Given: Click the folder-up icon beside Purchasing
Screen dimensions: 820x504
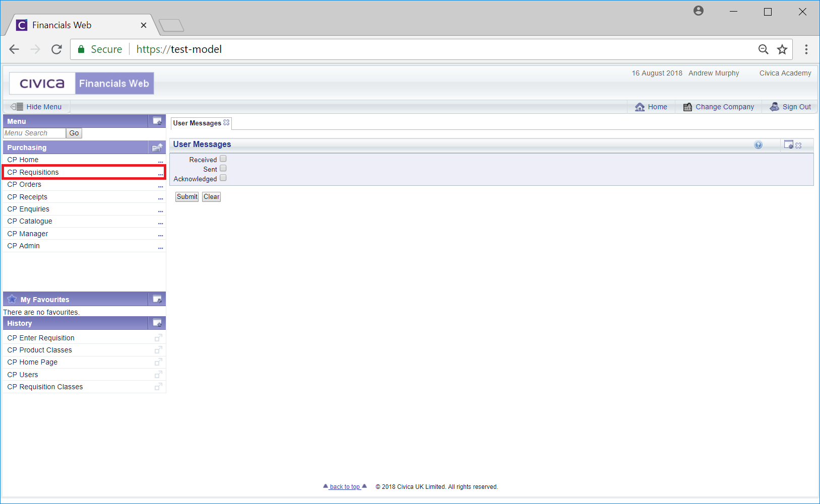Looking at the screenshot, I should [157, 148].
